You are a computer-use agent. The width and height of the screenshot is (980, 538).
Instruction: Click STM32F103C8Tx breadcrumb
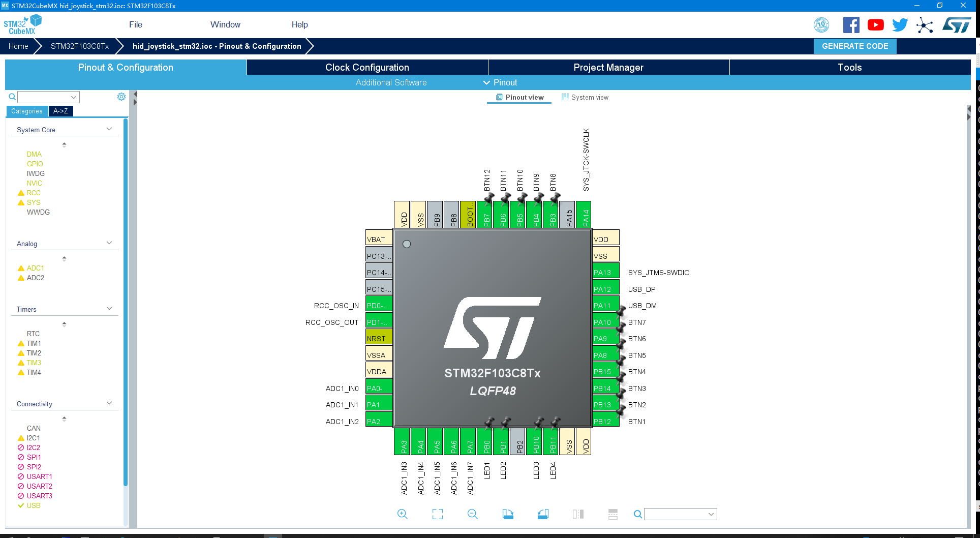tap(80, 46)
